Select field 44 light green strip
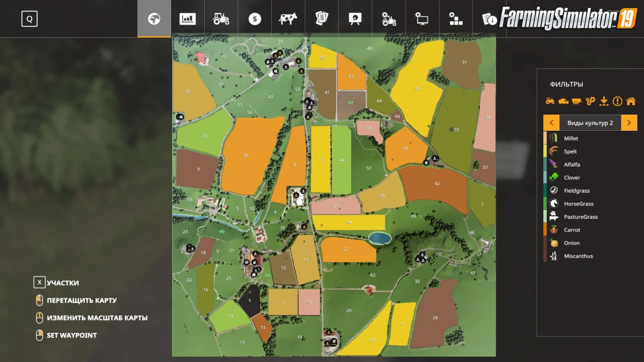Viewport: 644px width, 362px height. [x=342, y=160]
